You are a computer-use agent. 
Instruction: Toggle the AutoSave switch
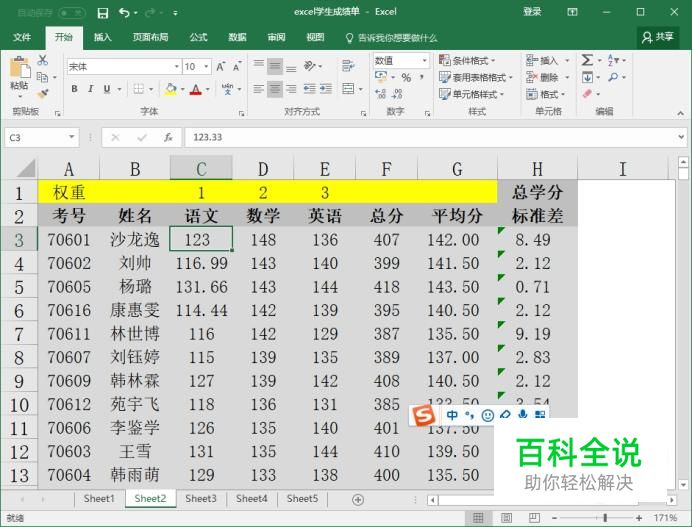71,13
